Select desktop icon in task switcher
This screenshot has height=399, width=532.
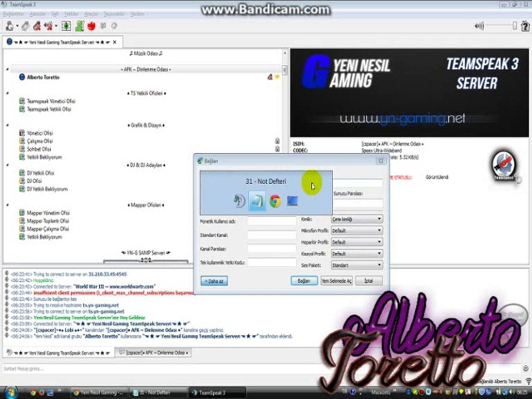pos(292,201)
